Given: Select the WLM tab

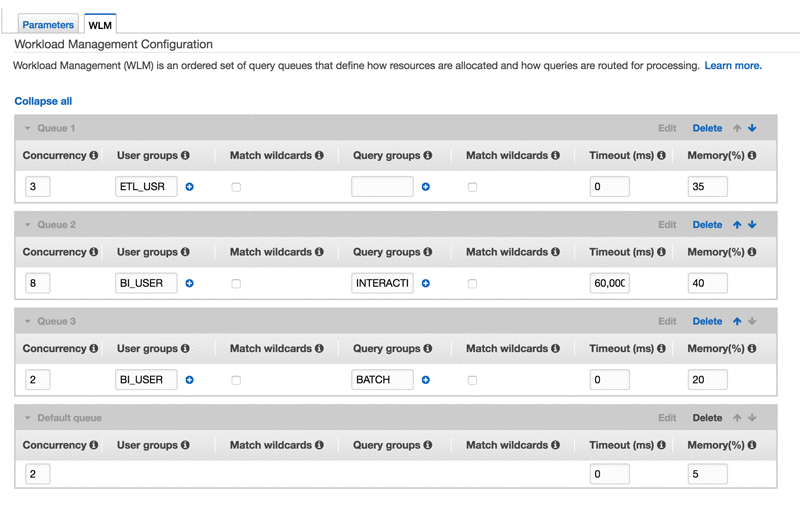Looking at the screenshot, I should pyautogui.click(x=100, y=25).
